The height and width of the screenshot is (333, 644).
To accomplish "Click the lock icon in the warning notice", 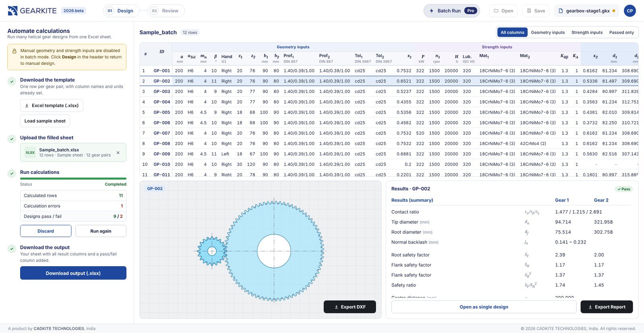I will (x=14, y=51).
